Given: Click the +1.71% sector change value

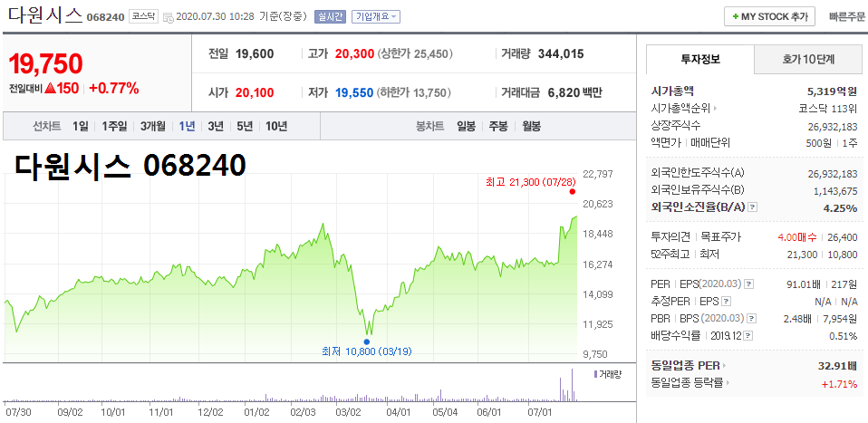Looking at the screenshot, I should (839, 382).
